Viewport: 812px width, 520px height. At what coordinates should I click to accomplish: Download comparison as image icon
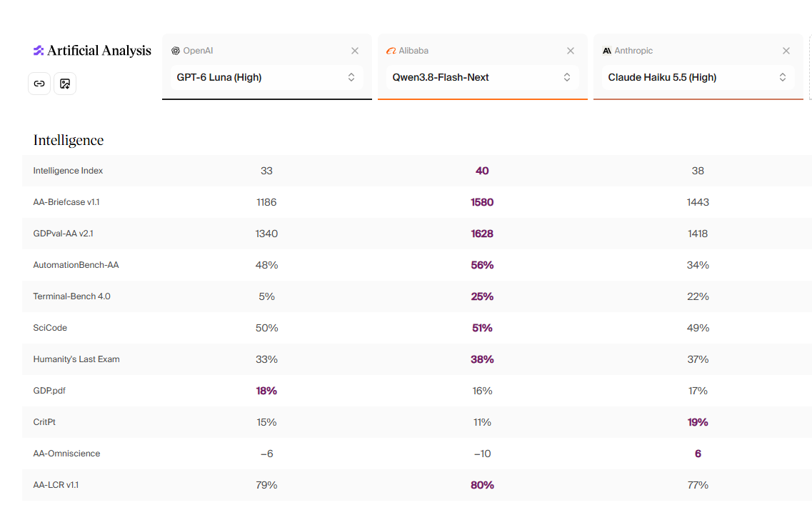[x=65, y=84]
